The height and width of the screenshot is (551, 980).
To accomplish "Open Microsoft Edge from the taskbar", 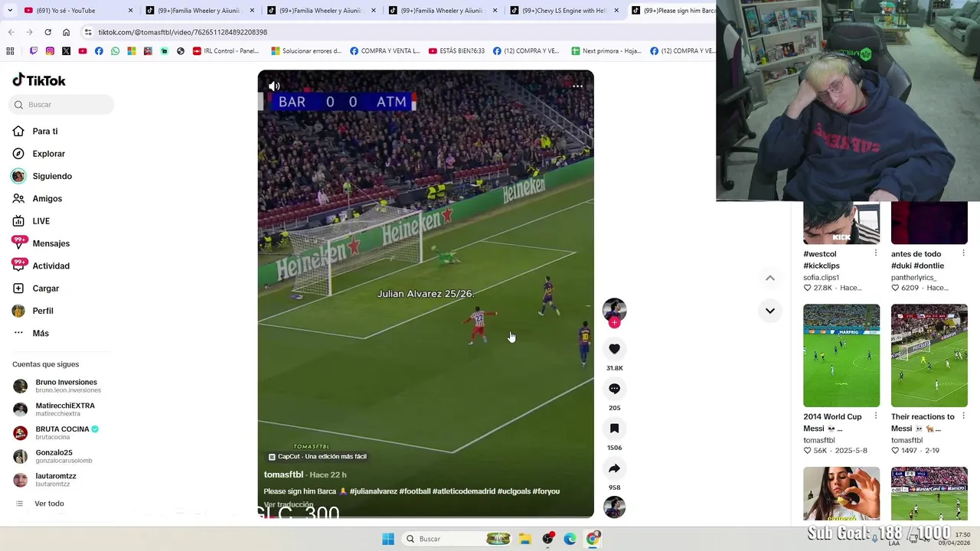I will click(x=570, y=539).
